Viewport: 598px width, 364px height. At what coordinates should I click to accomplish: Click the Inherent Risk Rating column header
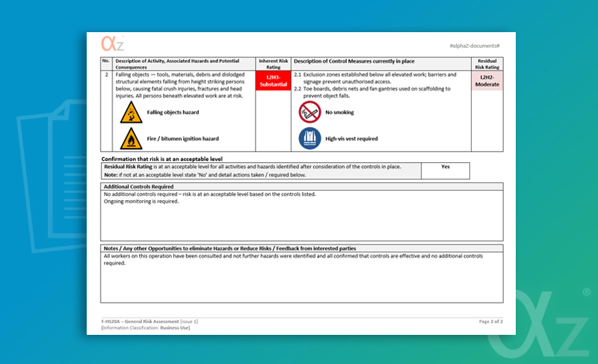[272, 64]
